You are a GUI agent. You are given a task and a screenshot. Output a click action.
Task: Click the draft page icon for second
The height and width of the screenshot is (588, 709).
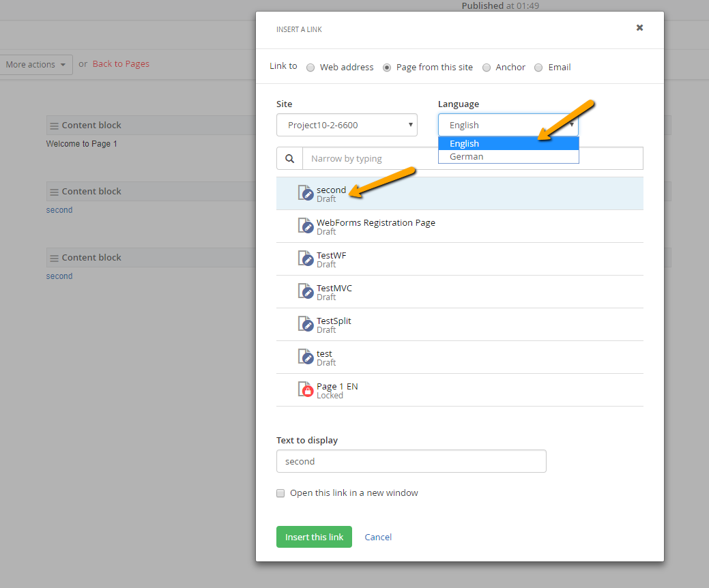[306, 193]
